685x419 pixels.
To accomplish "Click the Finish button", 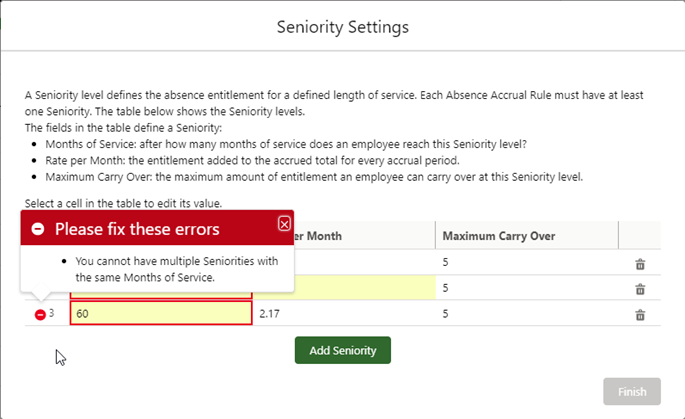I will 632,391.
